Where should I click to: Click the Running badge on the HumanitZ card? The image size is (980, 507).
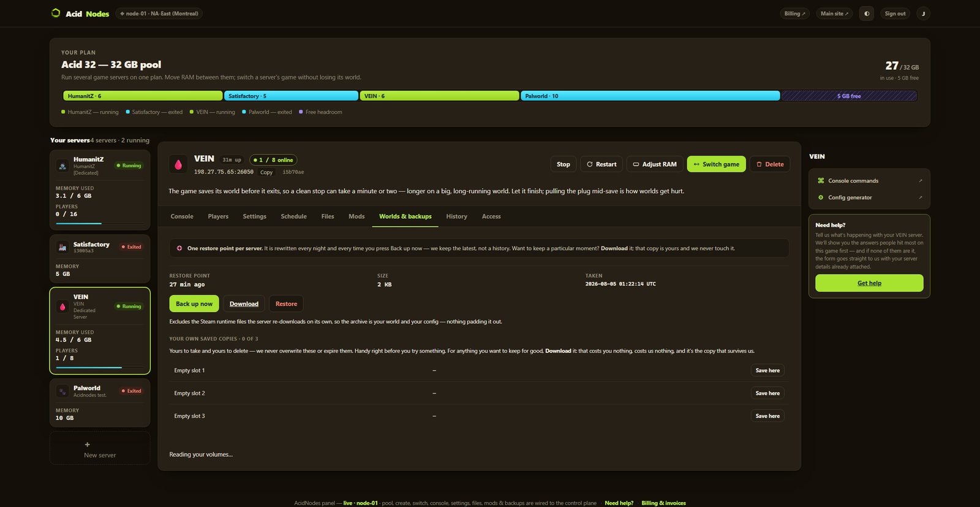point(129,166)
